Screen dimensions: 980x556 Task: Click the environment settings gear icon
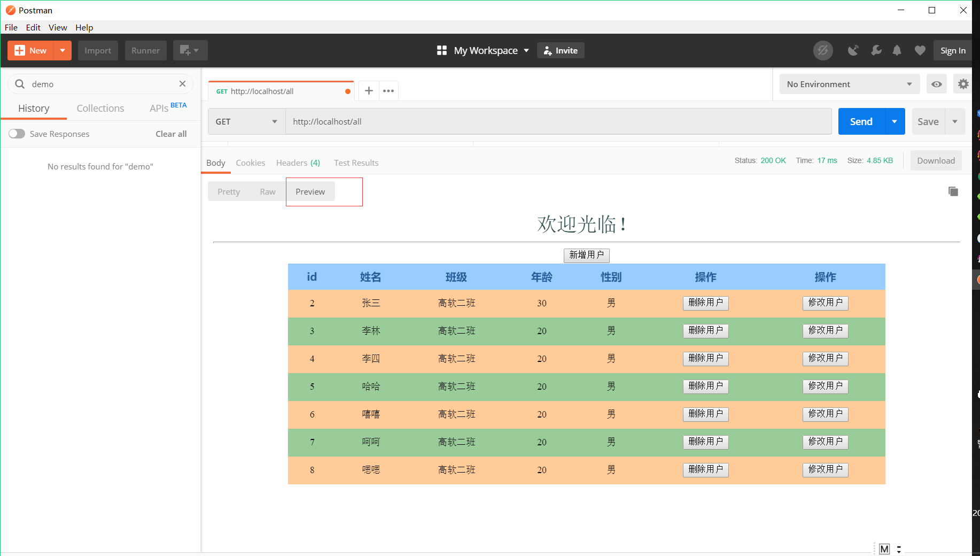pyautogui.click(x=962, y=84)
